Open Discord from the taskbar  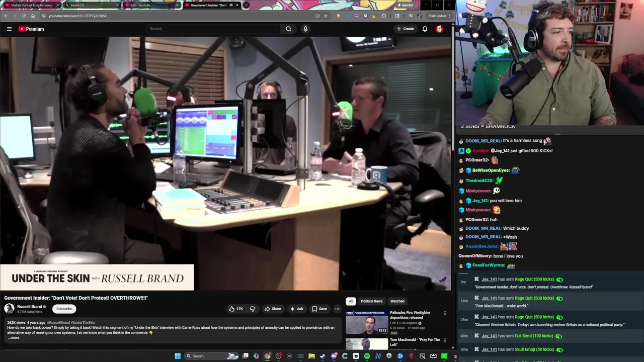334,356
